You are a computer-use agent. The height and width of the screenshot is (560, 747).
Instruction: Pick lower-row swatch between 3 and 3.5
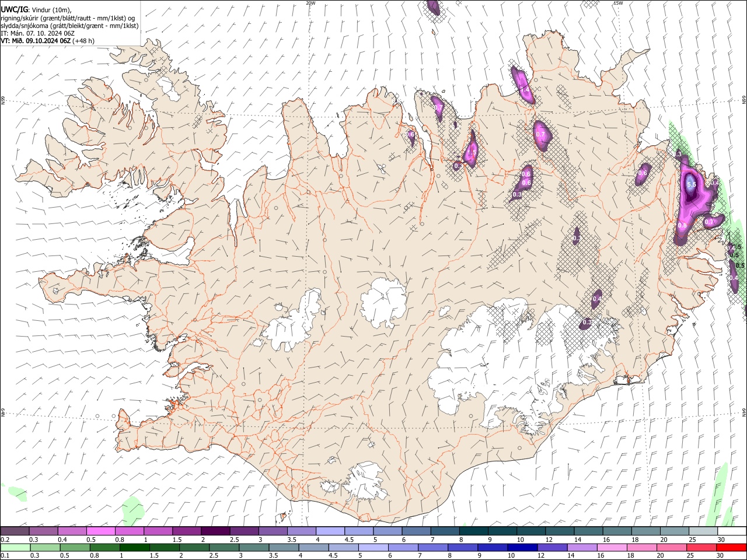254,547
